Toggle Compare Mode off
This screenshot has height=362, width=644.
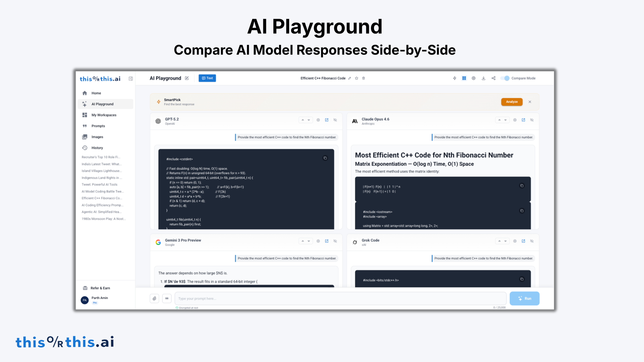pos(505,78)
